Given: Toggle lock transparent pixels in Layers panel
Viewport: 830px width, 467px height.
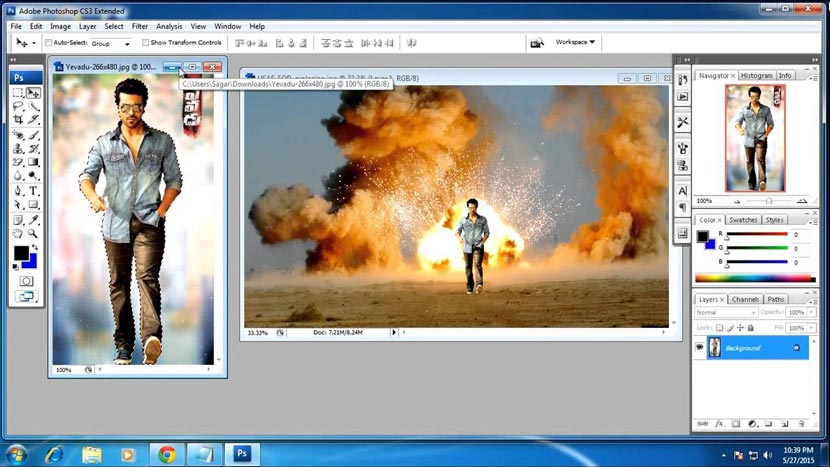Looking at the screenshot, I should [719, 328].
